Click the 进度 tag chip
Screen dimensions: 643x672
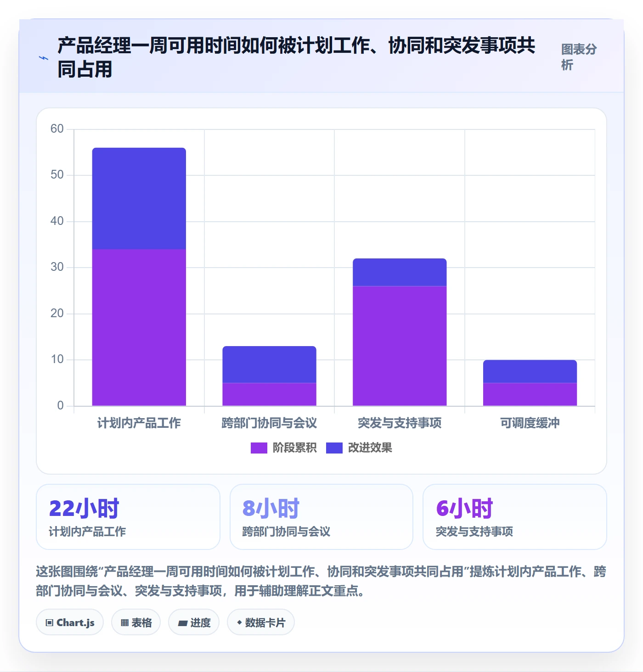pyautogui.click(x=194, y=622)
